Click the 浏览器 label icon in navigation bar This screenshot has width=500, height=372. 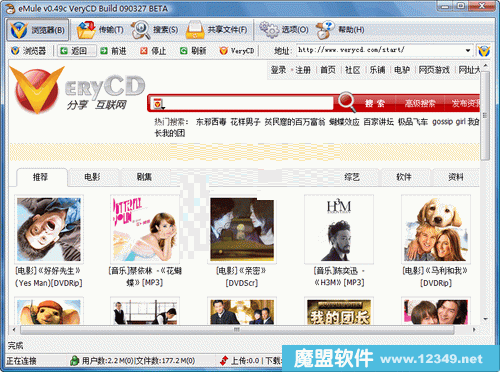pyautogui.click(x=28, y=51)
